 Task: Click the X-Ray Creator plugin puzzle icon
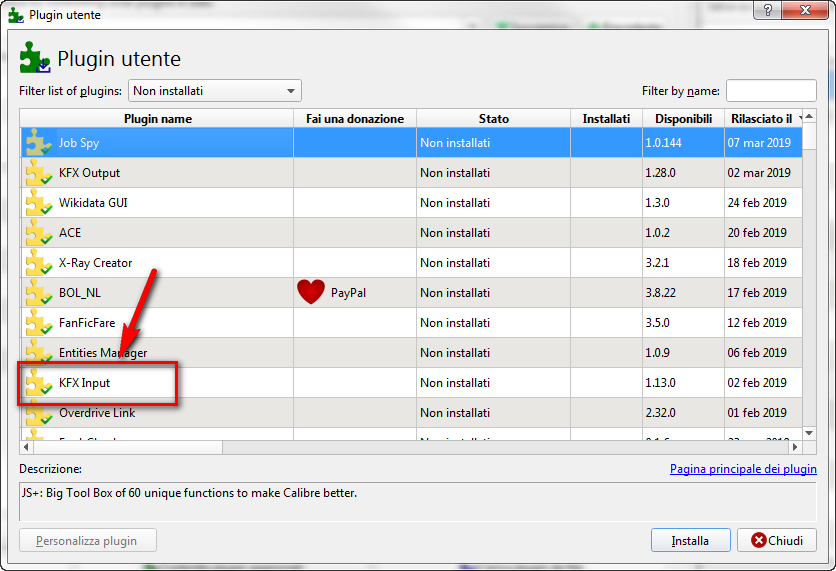39,262
